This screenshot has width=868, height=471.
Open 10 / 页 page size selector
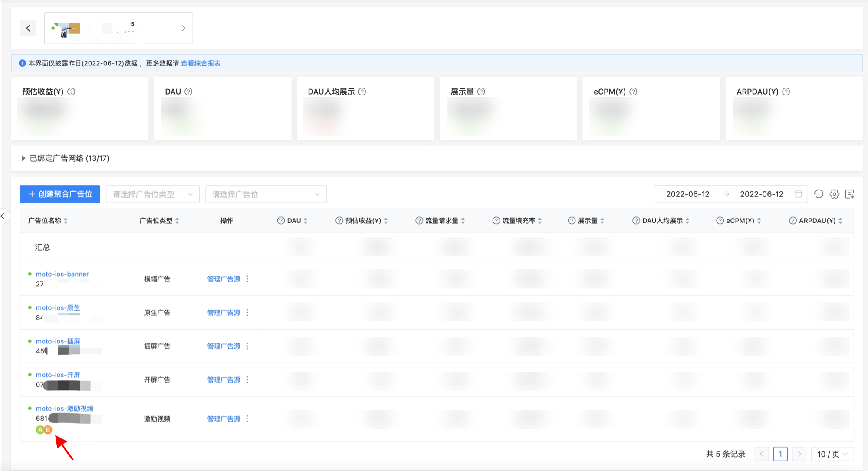coord(832,454)
